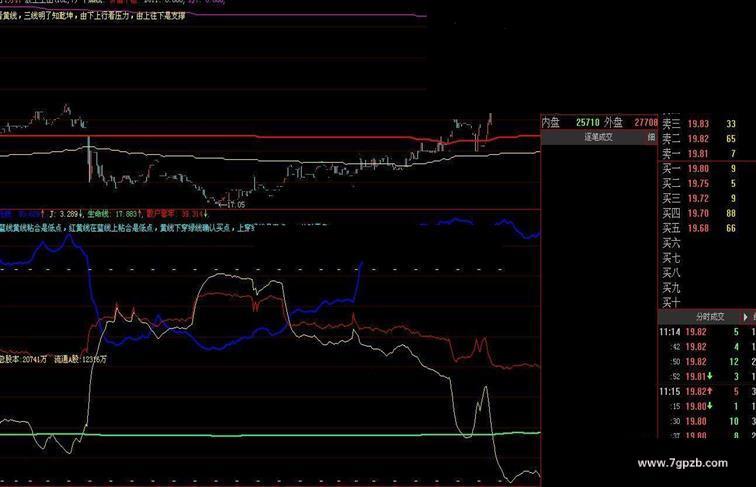Select the :50 19.82 trade with volume 12
This screenshot has width=756, height=487.
(707, 362)
